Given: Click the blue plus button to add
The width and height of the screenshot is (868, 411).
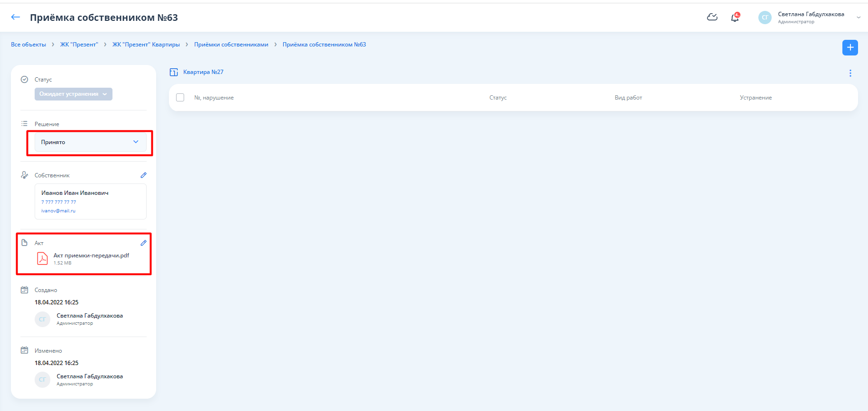Looking at the screenshot, I should [849, 47].
